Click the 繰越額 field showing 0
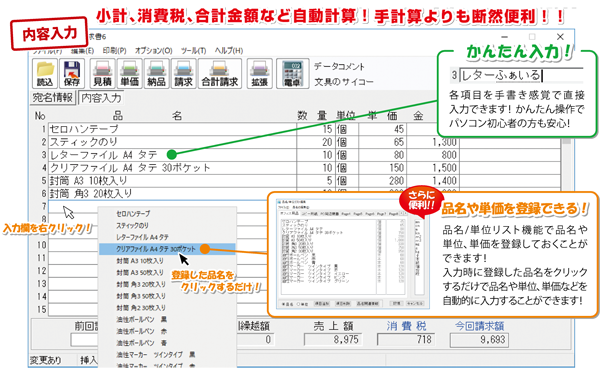Image resolution: width=600 pixels, height=368 pixels. (256, 340)
